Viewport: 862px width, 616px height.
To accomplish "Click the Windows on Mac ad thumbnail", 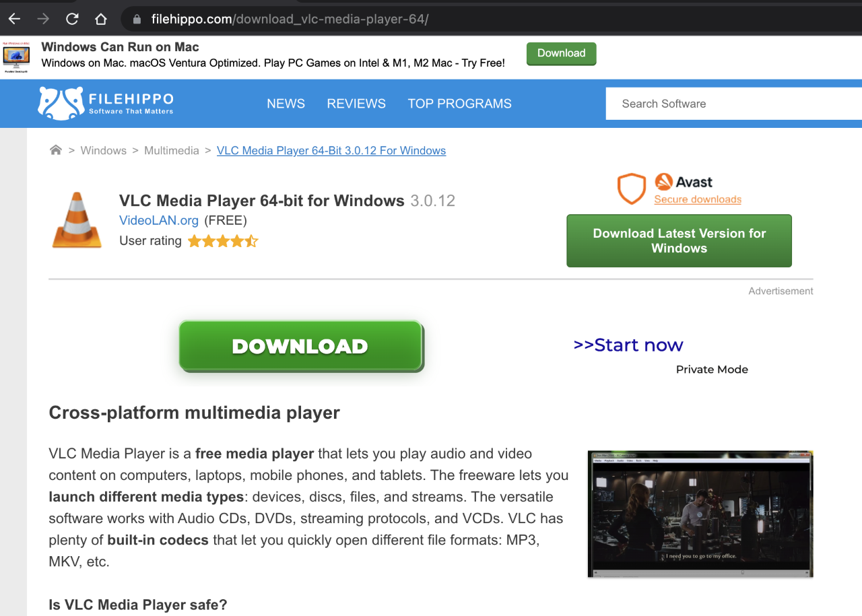I will click(x=17, y=58).
